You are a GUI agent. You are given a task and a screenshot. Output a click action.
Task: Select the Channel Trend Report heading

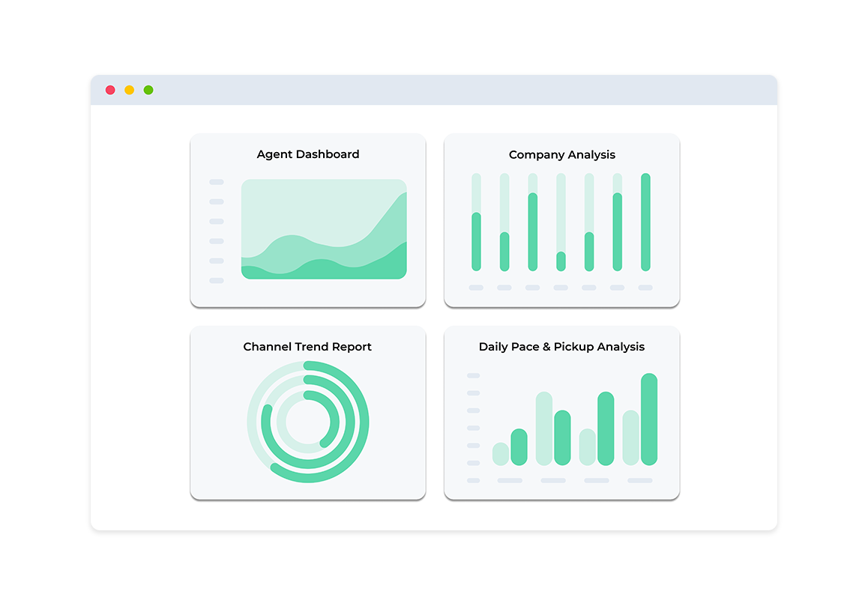[307, 346]
